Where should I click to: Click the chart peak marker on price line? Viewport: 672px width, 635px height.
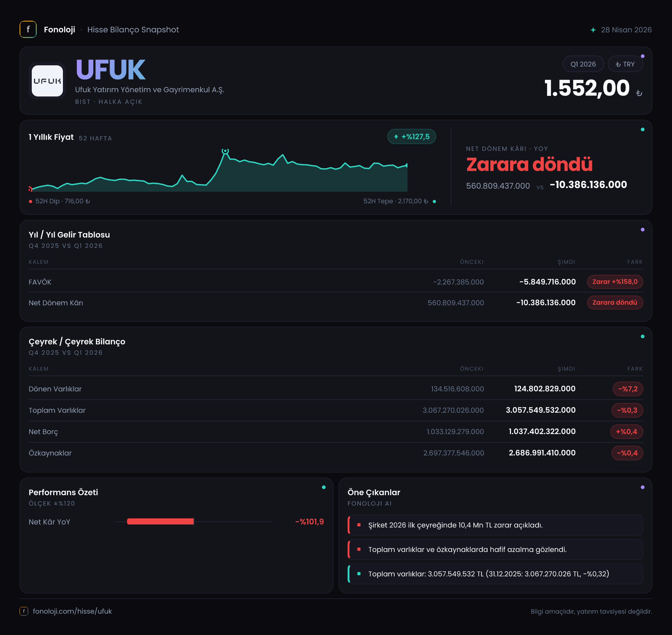(x=225, y=151)
